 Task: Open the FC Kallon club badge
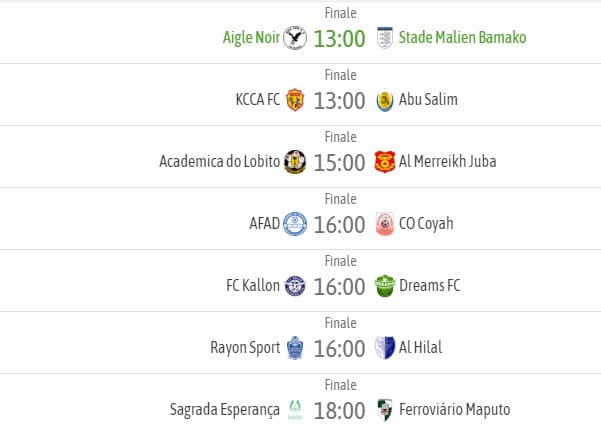(x=295, y=286)
